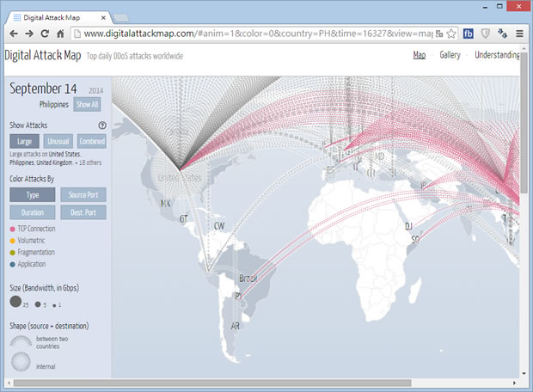Click the AR country label

click(x=236, y=326)
